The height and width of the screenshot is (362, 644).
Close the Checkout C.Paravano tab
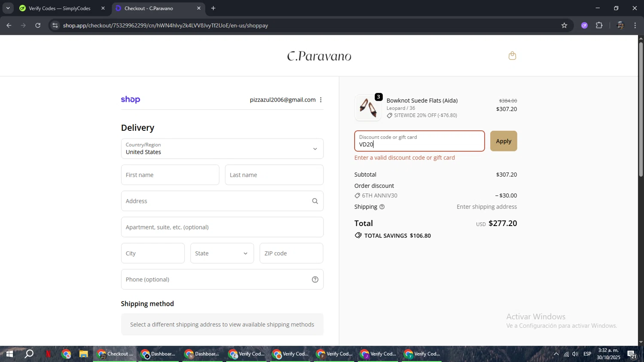click(199, 8)
